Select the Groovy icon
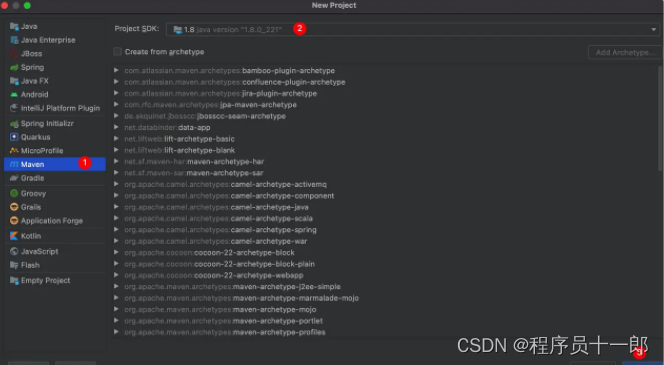 tap(14, 194)
